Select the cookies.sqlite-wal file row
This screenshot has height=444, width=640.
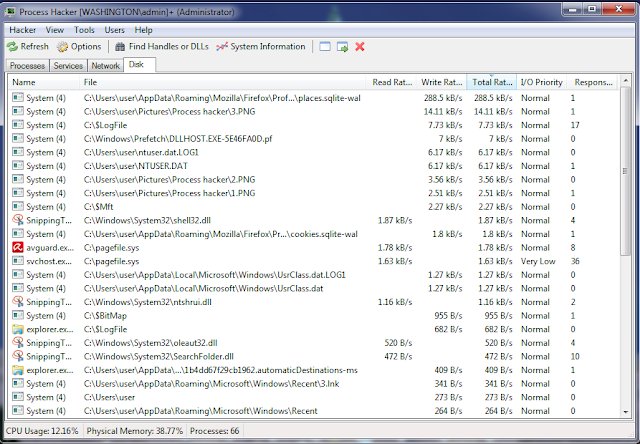pyautogui.click(x=313, y=234)
